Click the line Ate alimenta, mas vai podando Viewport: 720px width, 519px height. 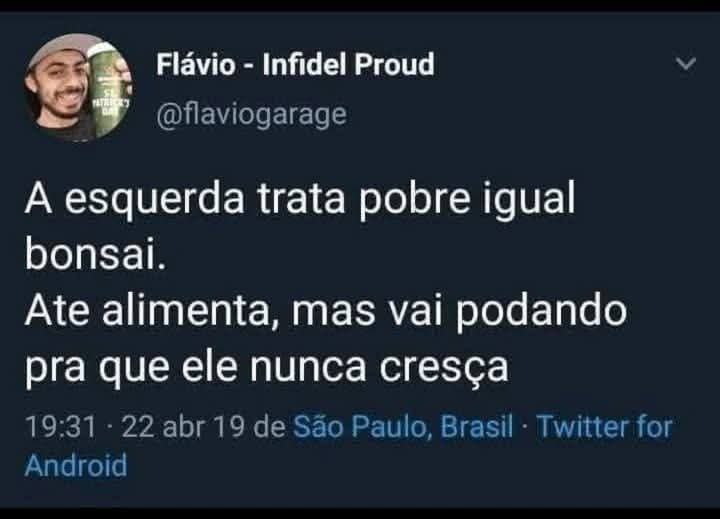pos(326,311)
